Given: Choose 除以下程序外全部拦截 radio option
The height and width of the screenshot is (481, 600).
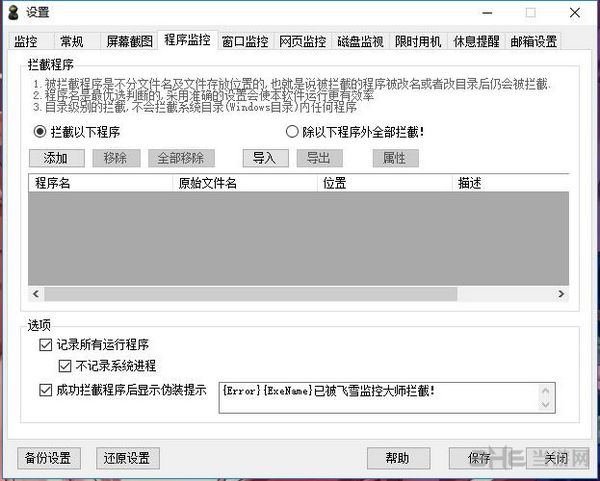Looking at the screenshot, I should 355,132.
